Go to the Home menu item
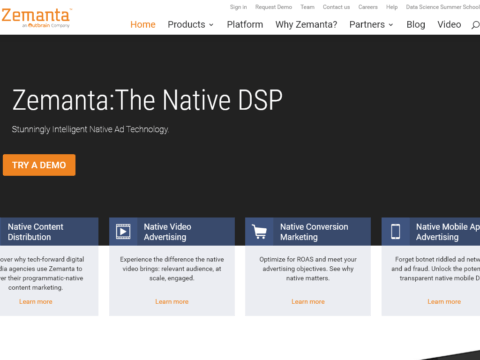The image size is (480, 360). click(143, 25)
